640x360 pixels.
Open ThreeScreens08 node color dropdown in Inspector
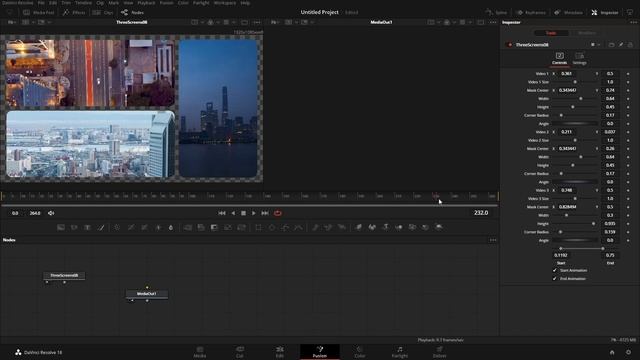pyautogui.click(x=595, y=44)
